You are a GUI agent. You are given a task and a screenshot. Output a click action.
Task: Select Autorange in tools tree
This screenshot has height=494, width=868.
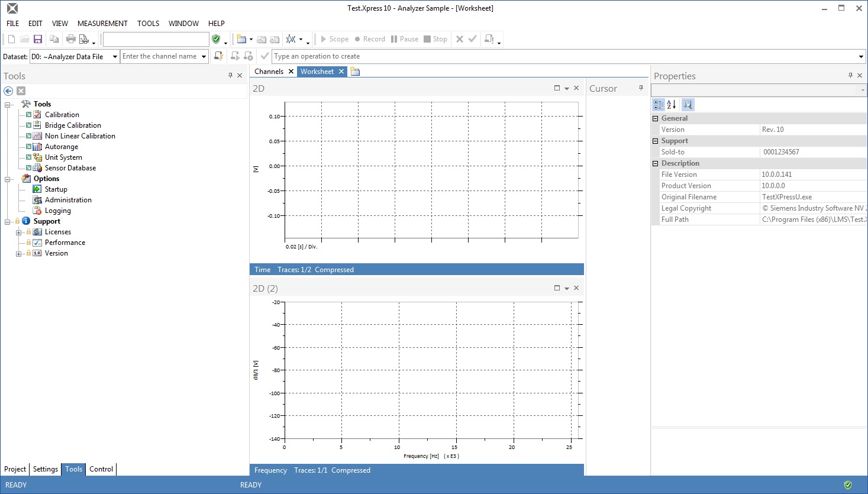tap(62, 147)
